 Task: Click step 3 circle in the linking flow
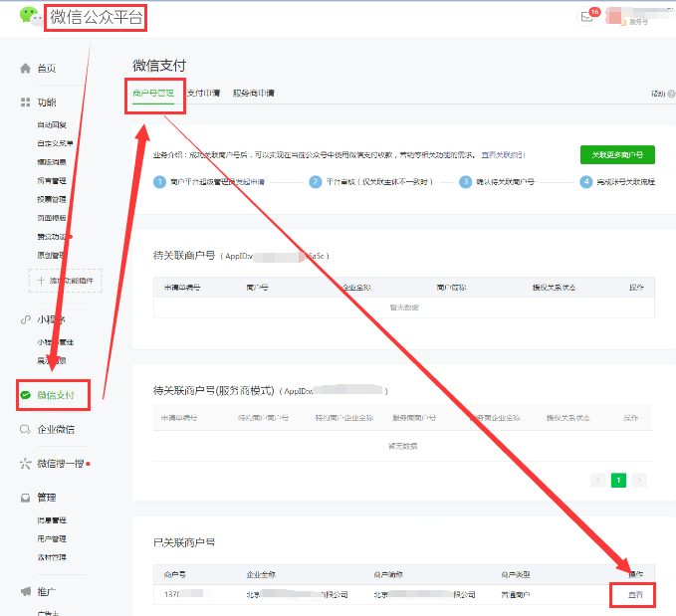click(x=465, y=181)
